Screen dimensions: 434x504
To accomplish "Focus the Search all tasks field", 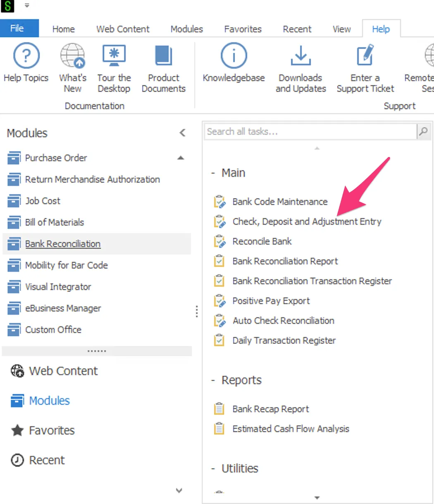I will pyautogui.click(x=311, y=132).
